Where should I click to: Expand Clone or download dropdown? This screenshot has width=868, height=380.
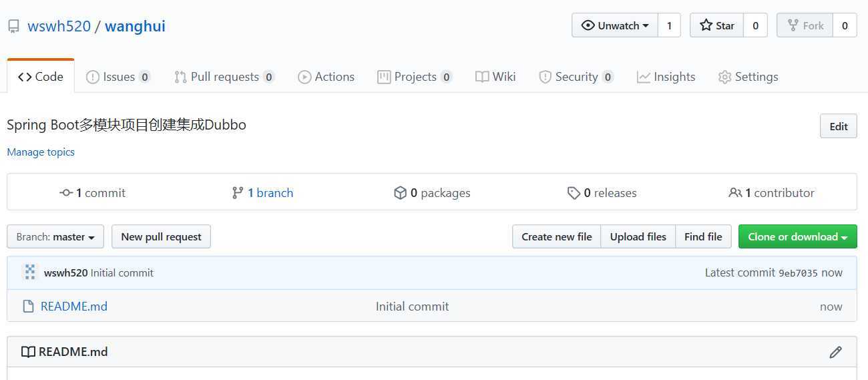click(798, 237)
